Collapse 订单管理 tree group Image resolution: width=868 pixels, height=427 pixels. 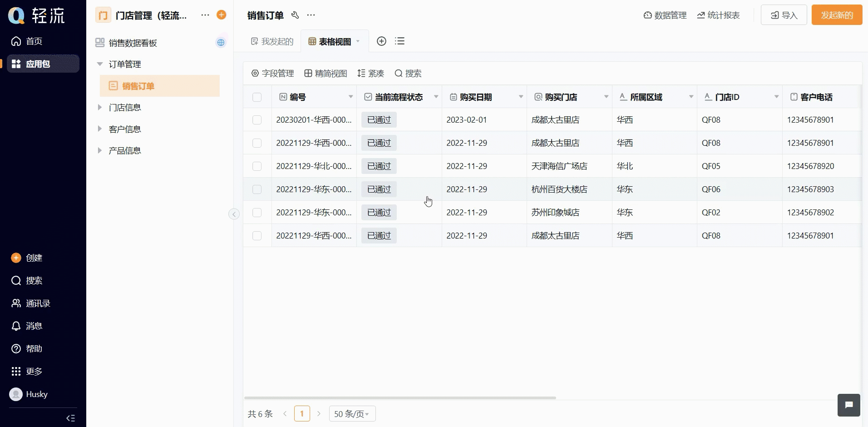[x=100, y=64]
